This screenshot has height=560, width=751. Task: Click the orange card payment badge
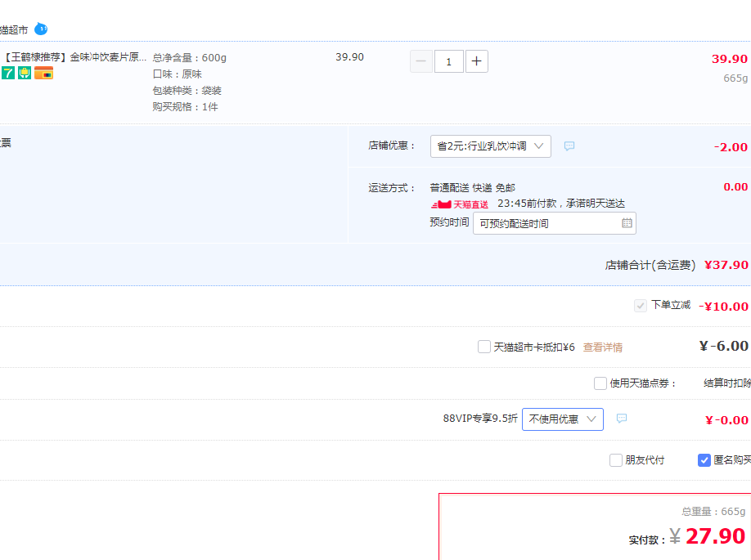[x=43, y=74]
